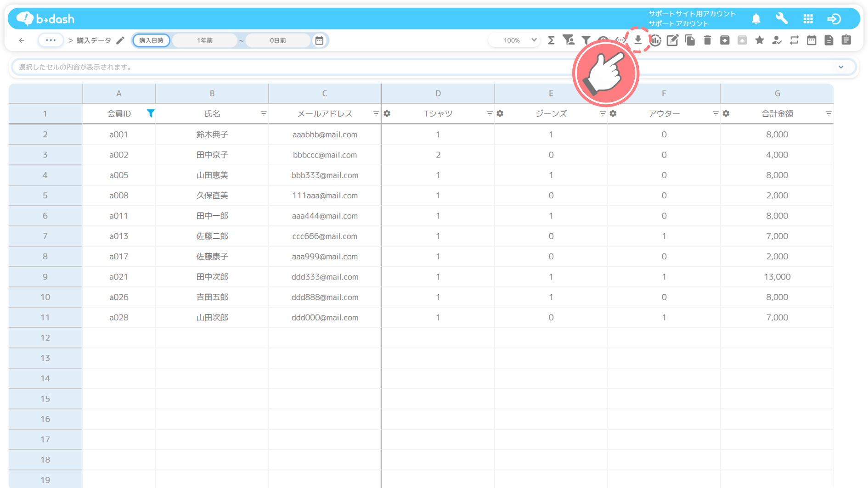Select row 5 header
This screenshot has width=868, height=488.
point(45,196)
